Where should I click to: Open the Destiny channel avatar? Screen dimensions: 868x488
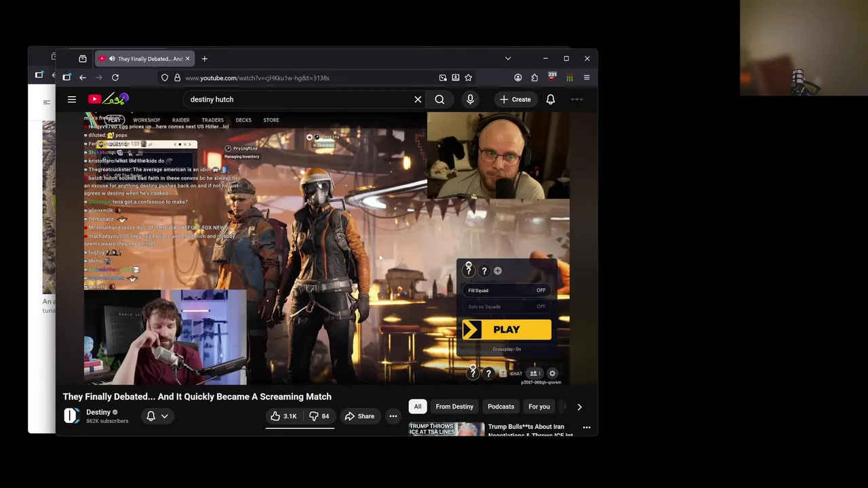pyautogui.click(x=72, y=416)
